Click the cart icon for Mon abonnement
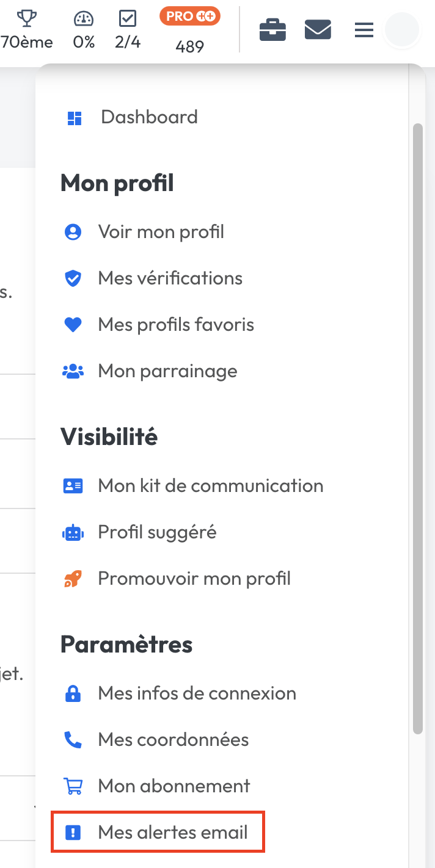This screenshot has width=435, height=868. [73, 786]
